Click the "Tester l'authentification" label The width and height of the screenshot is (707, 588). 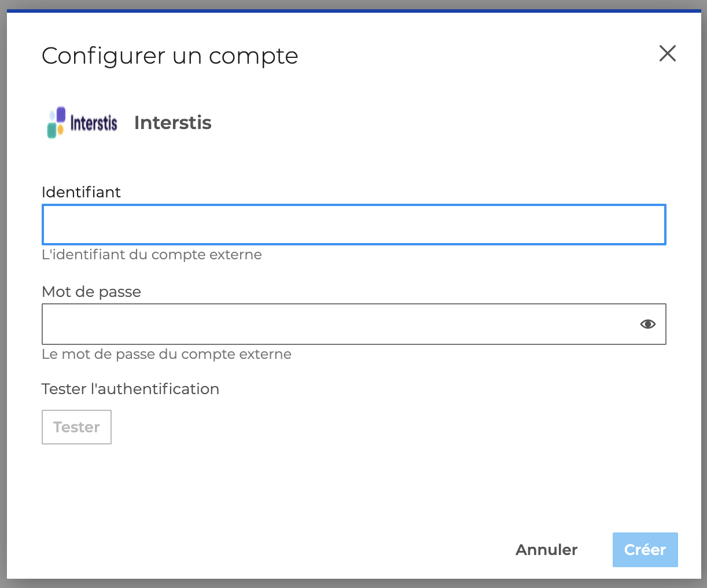(x=130, y=389)
